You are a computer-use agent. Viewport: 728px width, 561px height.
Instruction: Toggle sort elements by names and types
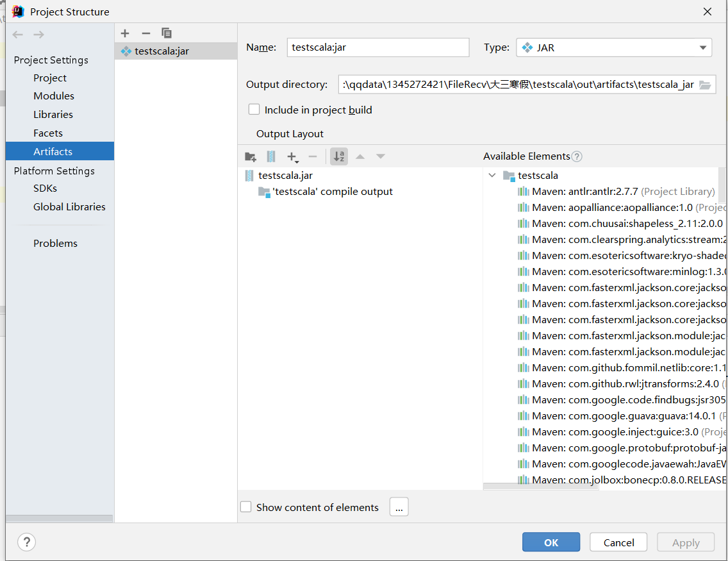pyautogui.click(x=339, y=156)
